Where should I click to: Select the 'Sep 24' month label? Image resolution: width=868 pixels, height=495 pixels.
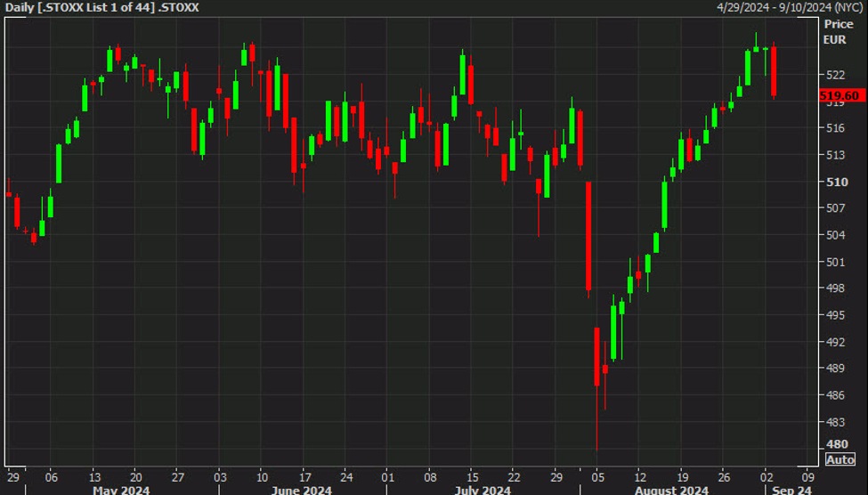tap(790, 490)
